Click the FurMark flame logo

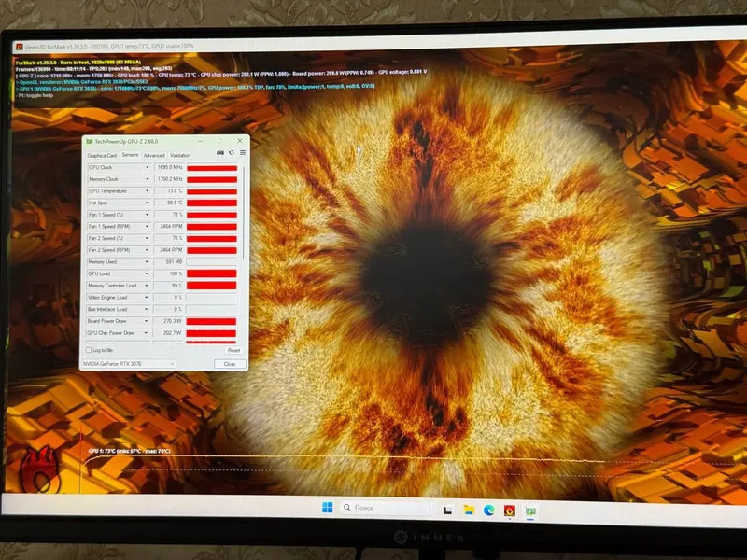[40, 469]
